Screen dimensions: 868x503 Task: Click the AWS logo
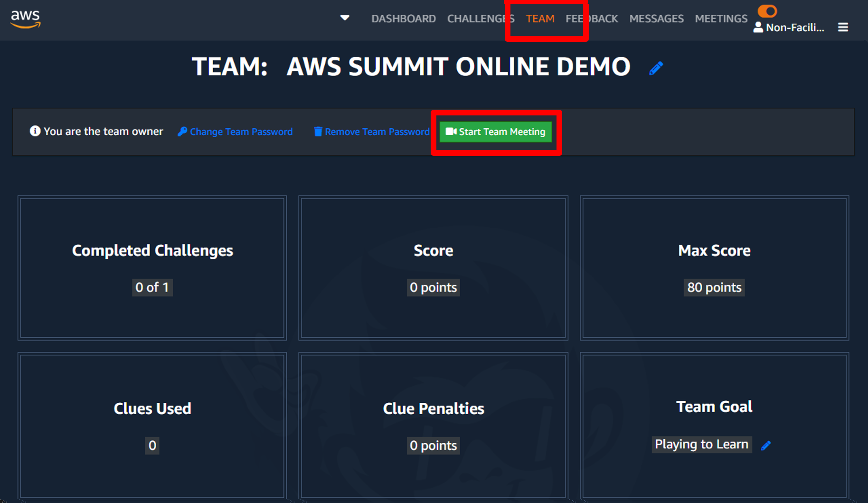click(26, 19)
